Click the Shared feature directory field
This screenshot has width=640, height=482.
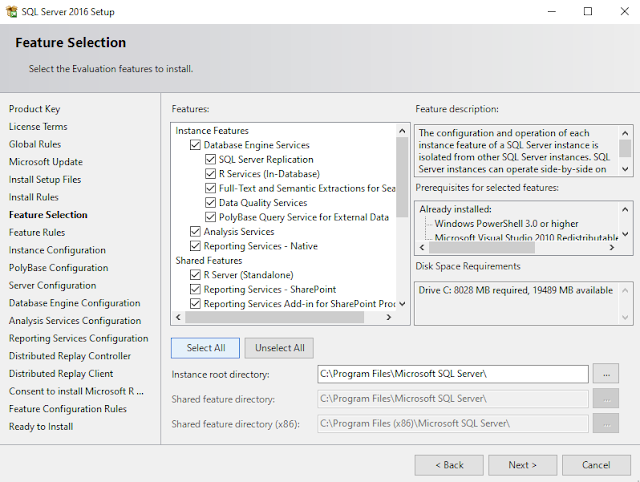coord(453,399)
